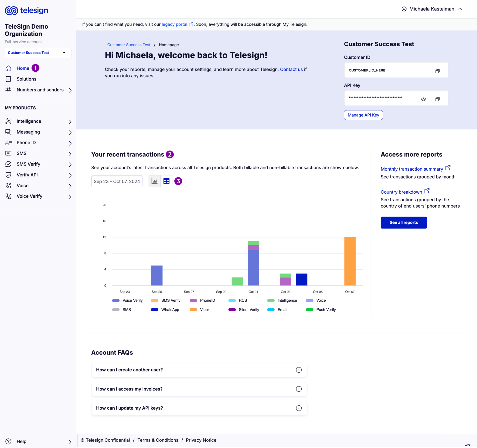Click the Telesign logo

pos(26,10)
